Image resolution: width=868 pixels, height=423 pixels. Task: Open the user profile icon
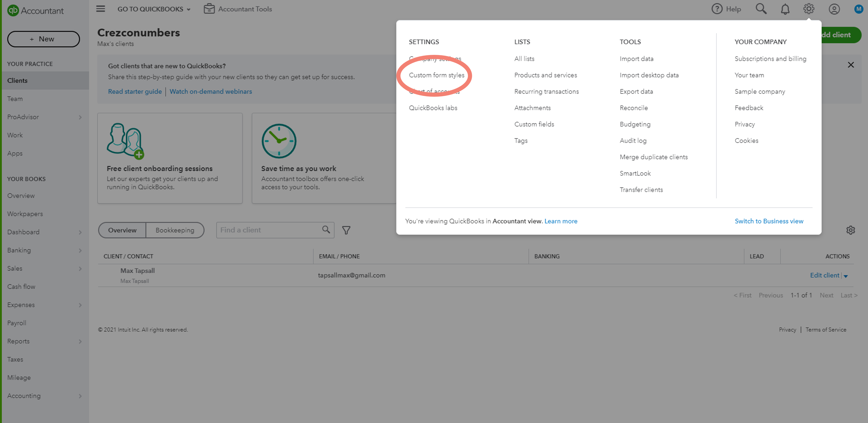(834, 9)
